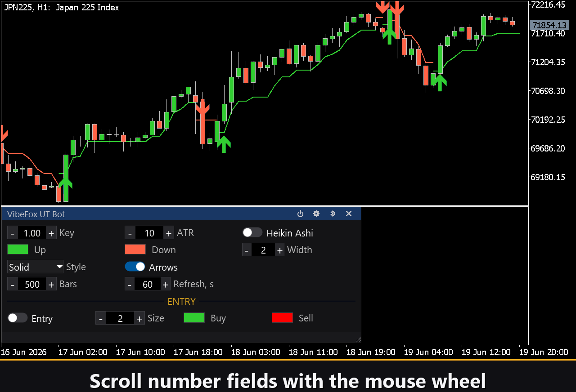Turn off the Arrows toggle
Image resolution: width=576 pixels, height=392 pixels.
[x=135, y=267]
